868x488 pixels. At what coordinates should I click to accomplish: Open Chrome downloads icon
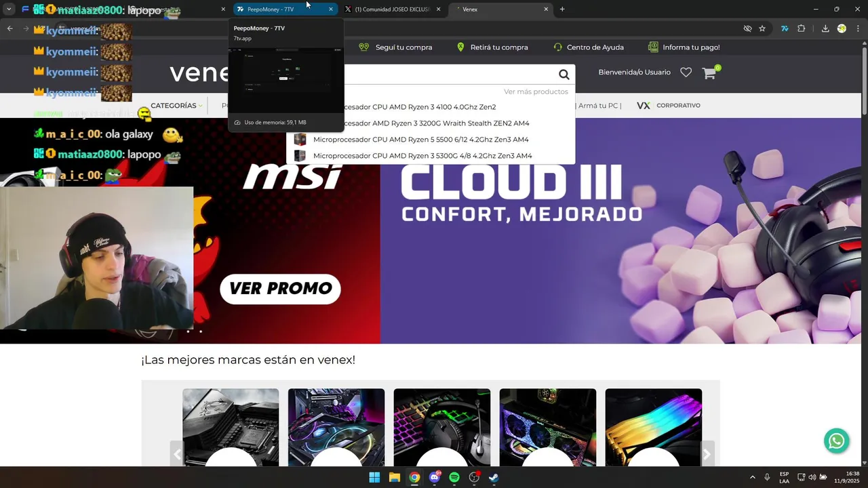coord(825,28)
